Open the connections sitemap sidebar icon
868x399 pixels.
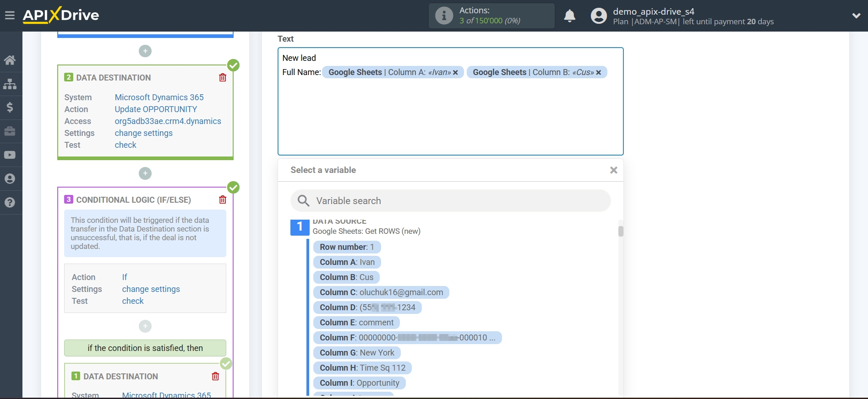(10, 84)
